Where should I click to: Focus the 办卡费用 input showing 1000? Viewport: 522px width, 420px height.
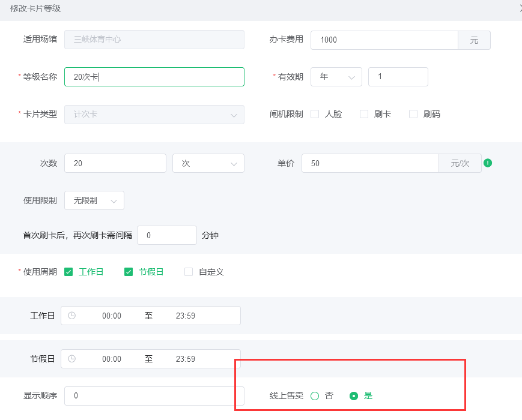(x=384, y=40)
